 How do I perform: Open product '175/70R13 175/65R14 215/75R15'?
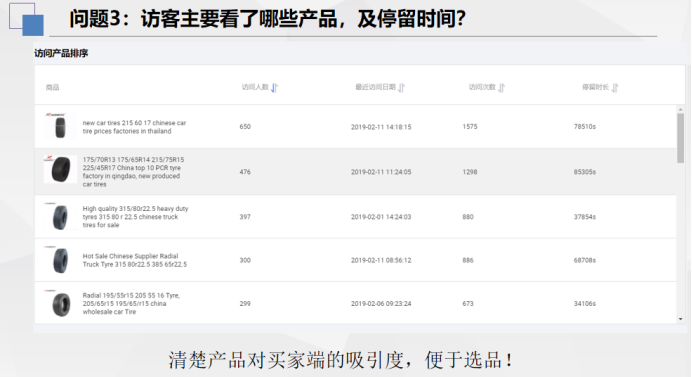coord(133,172)
